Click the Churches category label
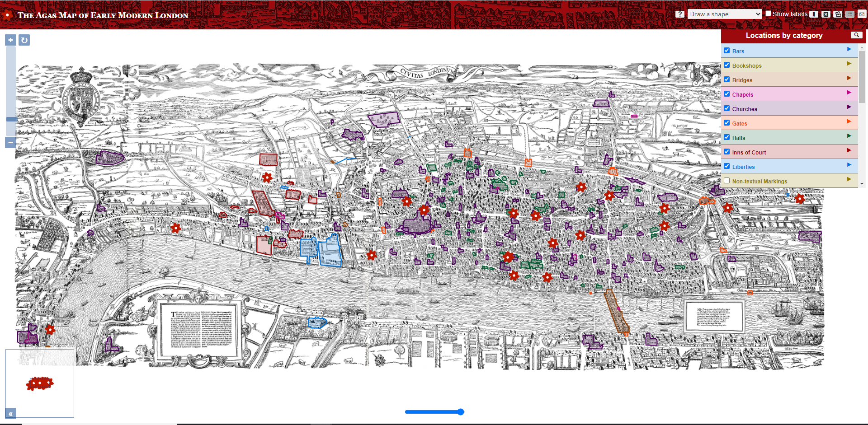Image resolution: width=868 pixels, height=425 pixels. [745, 109]
